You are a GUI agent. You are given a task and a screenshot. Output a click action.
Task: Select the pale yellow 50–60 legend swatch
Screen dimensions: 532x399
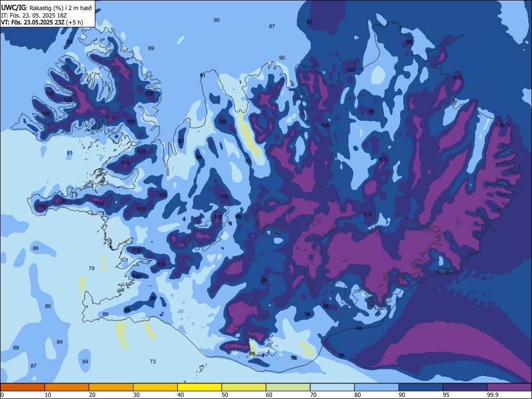(x=244, y=387)
